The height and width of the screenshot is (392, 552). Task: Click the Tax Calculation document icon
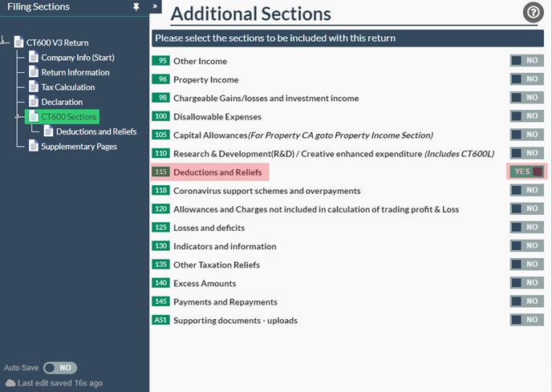[x=34, y=87]
